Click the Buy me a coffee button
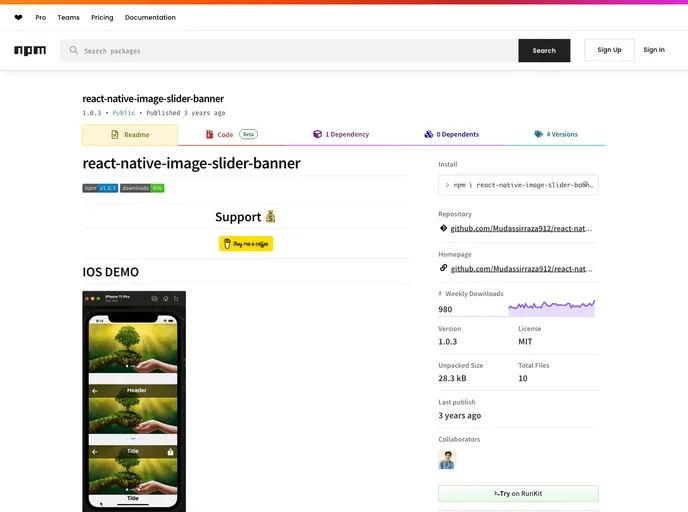688x512 pixels. click(246, 244)
